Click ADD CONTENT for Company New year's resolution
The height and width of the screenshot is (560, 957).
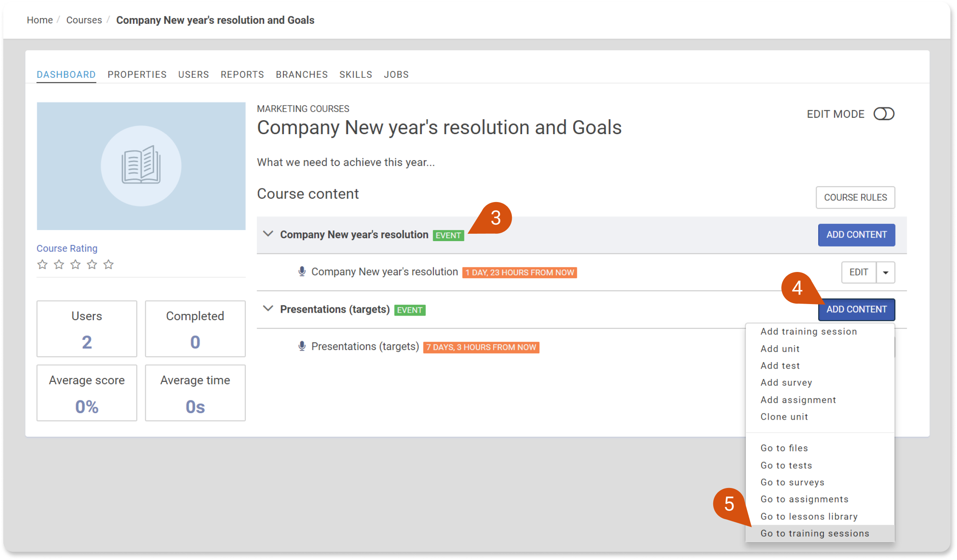[x=857, y=235]
